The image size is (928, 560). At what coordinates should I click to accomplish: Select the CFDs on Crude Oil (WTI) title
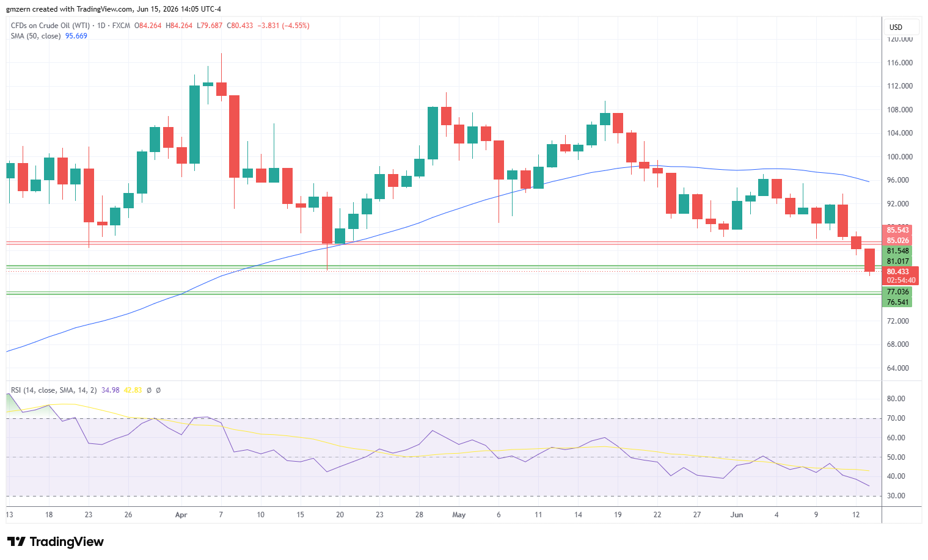click(51, 26)
